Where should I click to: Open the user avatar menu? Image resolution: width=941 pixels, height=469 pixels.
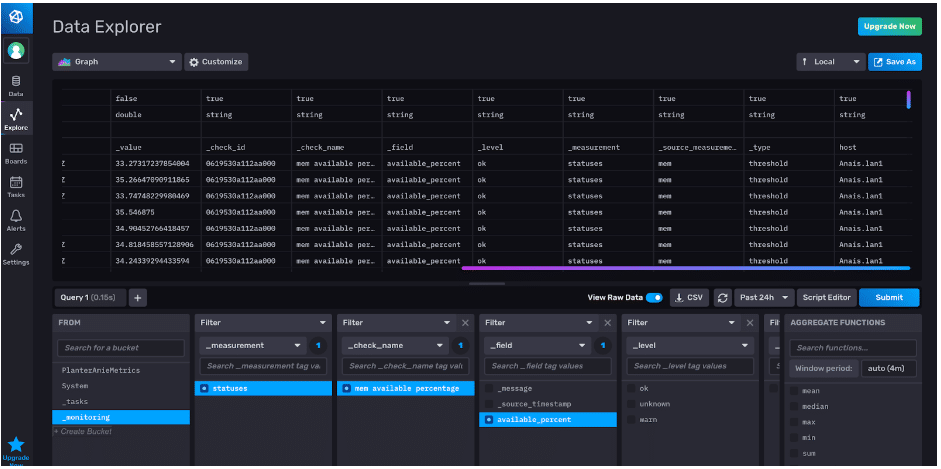click(x=16, y=52)
